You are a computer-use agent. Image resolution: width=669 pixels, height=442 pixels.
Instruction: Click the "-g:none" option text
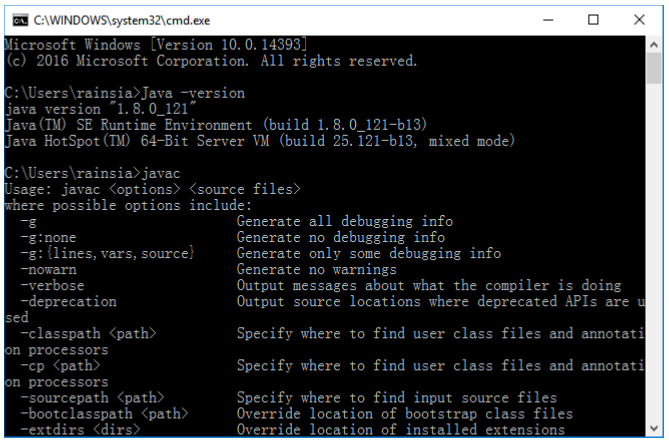(x=50, y=237)
